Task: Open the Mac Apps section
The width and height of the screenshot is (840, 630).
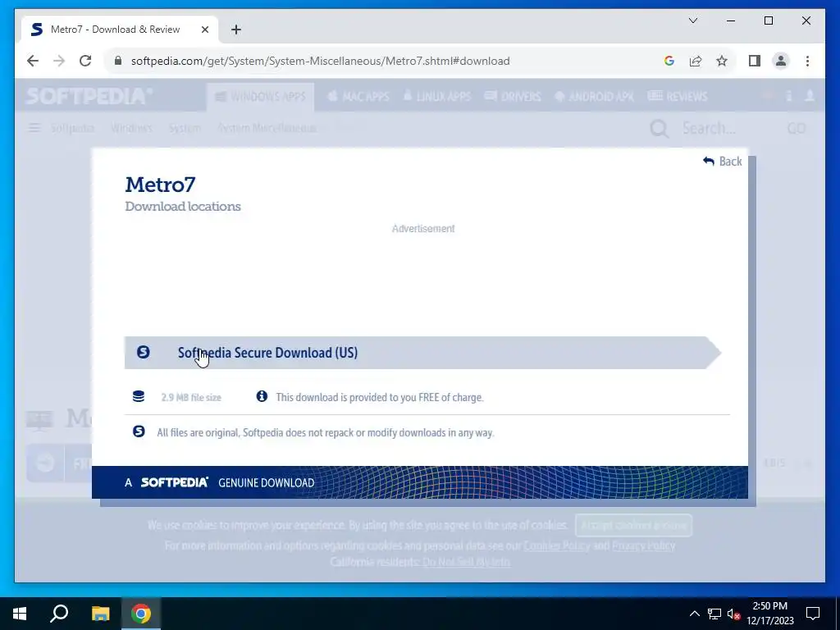Action: click(358, 97)
